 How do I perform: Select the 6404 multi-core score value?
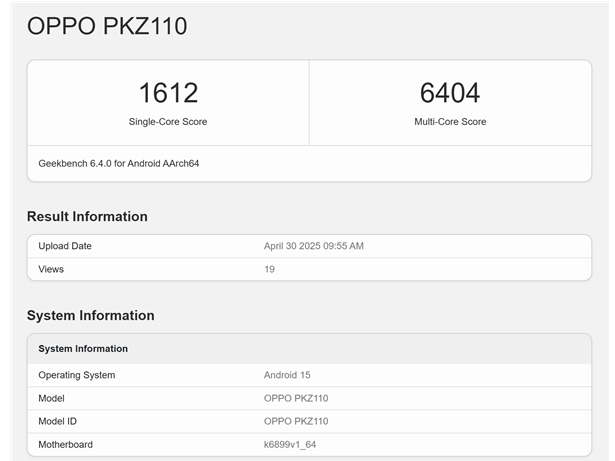(x=450, y=93)
